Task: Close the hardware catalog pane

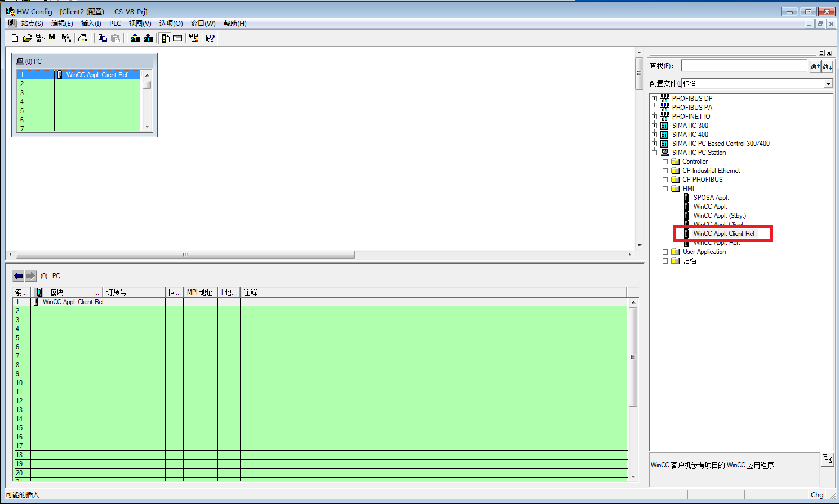Action: pos(829,53)
